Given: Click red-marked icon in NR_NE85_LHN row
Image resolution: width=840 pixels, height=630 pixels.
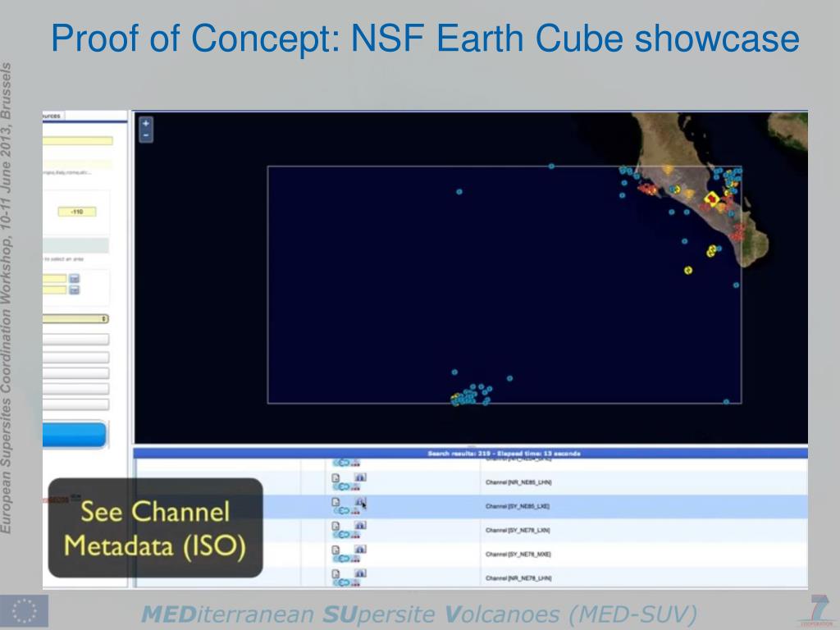Looking at the screenshot, I should 355,487.
